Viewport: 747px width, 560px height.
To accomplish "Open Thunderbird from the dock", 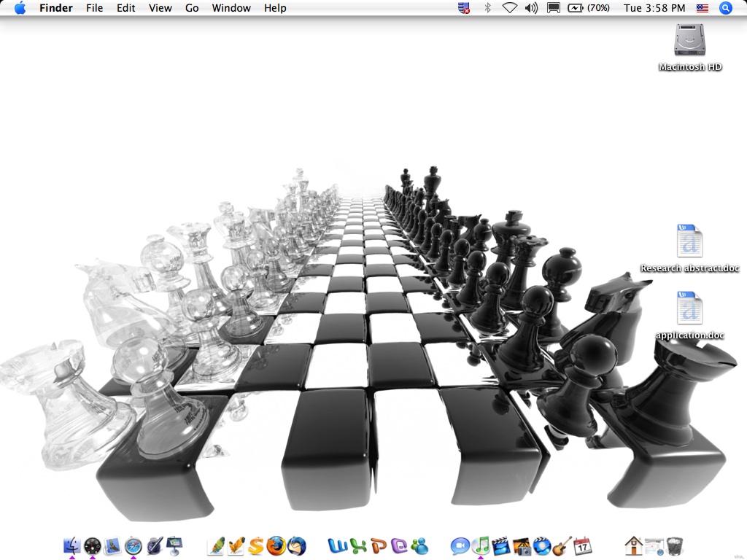I will coord(297,545).
